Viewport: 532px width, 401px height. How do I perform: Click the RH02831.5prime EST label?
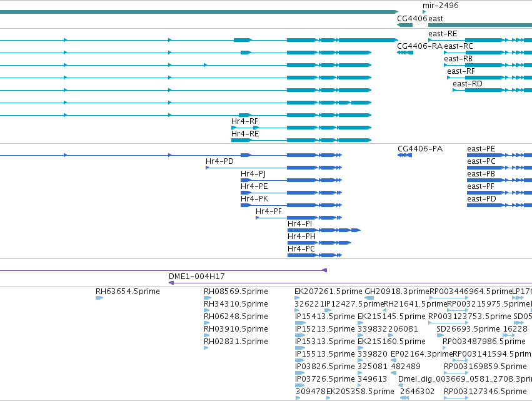pos(236,342)
